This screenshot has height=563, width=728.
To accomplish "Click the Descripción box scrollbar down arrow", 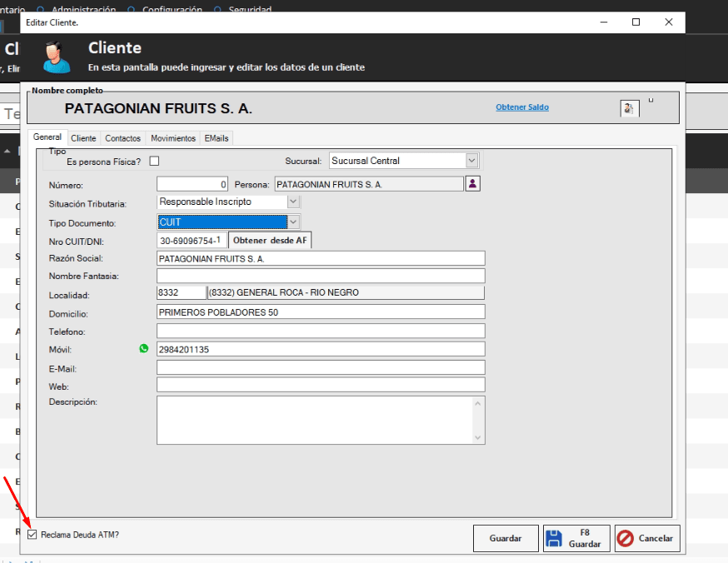I will (478, 437).
